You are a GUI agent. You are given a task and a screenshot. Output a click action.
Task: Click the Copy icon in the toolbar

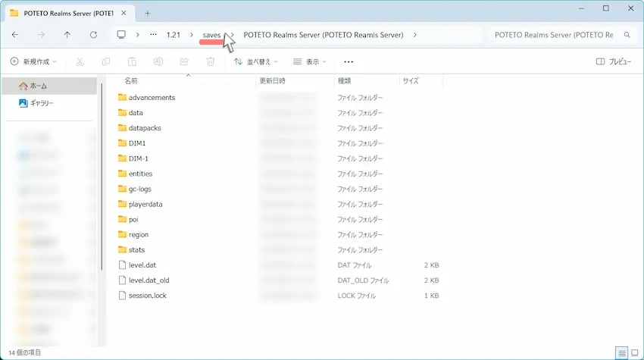coord(106,61)
